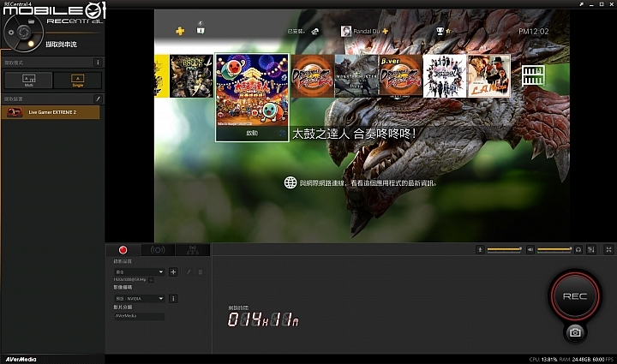Viewport: 617px width, 364px height.
Task: Select the glowing capture/stream mode dot
Action: pyautogui.click(x=31, y=44)
